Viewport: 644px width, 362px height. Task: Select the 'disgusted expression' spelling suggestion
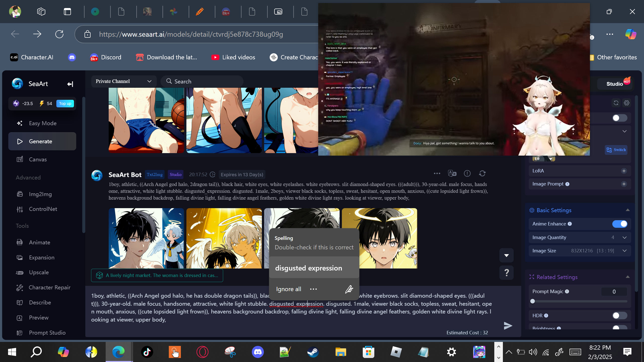[x=314, y=268]
